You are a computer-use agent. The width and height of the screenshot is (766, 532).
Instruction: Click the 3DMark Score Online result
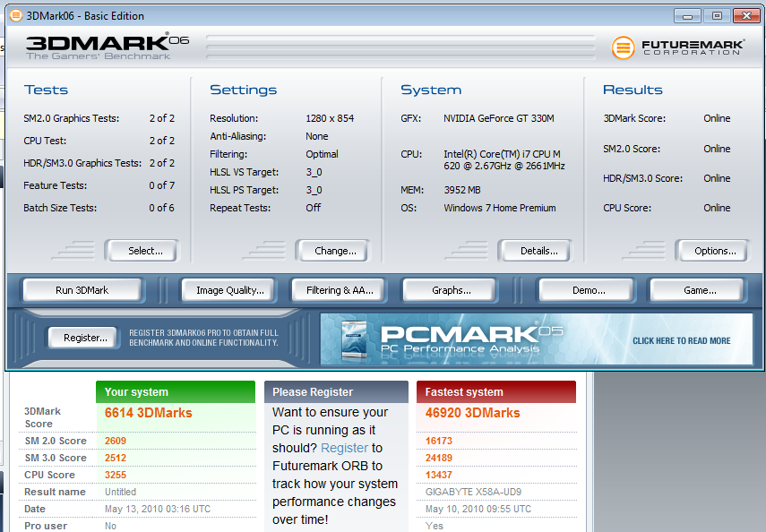click(717, 118)
